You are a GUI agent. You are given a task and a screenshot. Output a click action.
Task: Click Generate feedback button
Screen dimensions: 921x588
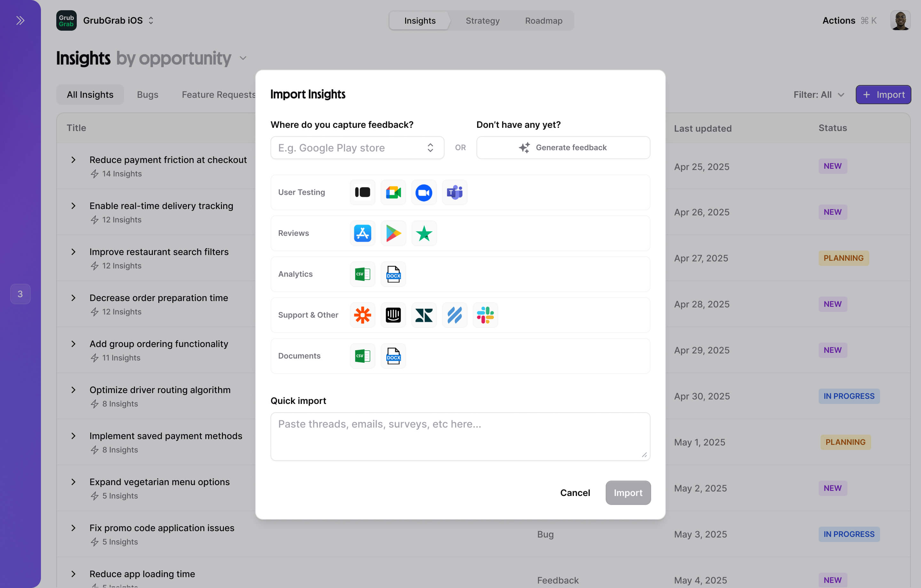[x=563, y=148]
